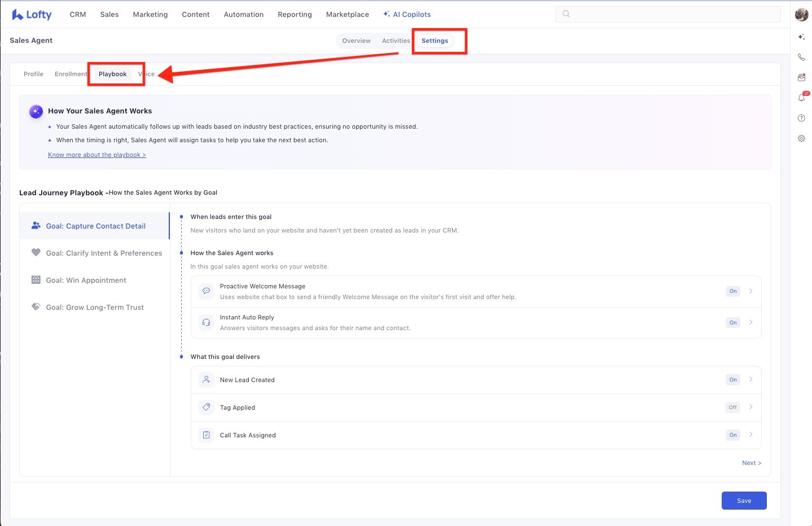Open the phone dialer icon
Viewport: 812px width, 526px height.
pyautogui.click(x=801, y=57)
